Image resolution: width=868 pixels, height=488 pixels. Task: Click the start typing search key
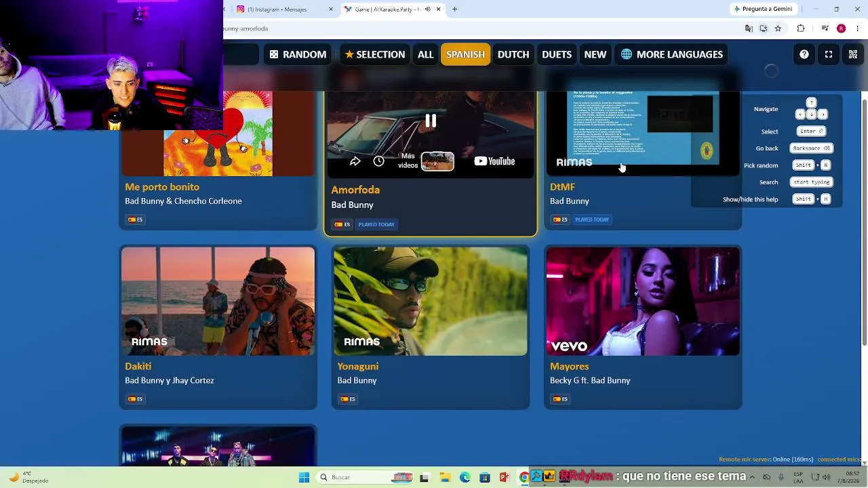(811, 182)
